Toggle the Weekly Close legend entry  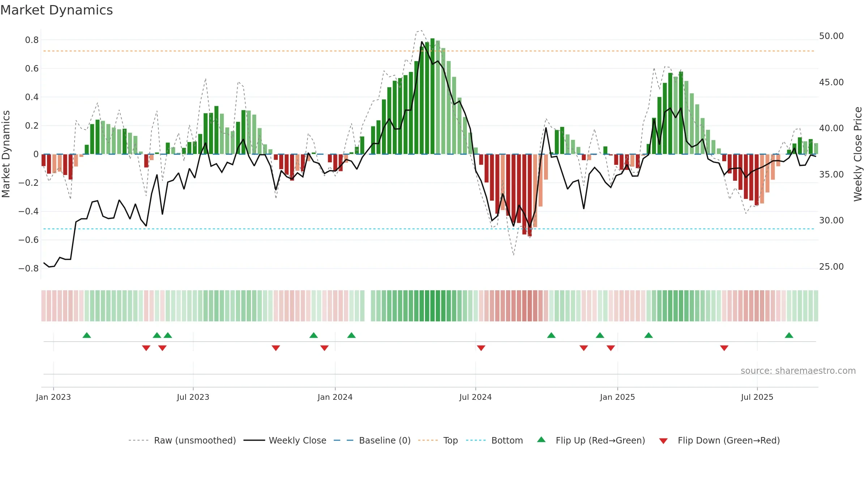pyautogui.click(x=285, y=440)
